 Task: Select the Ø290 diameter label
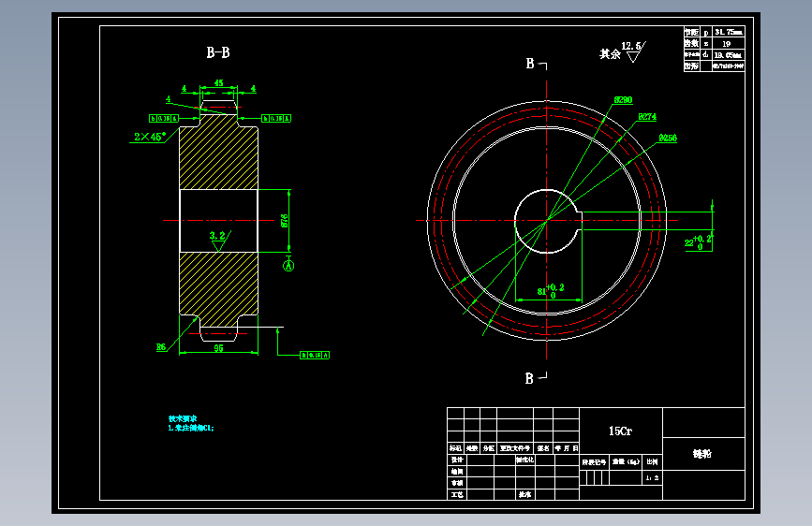(x=623, y=100)
